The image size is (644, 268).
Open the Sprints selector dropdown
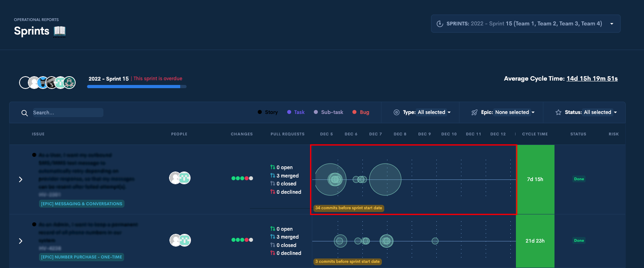525,24
